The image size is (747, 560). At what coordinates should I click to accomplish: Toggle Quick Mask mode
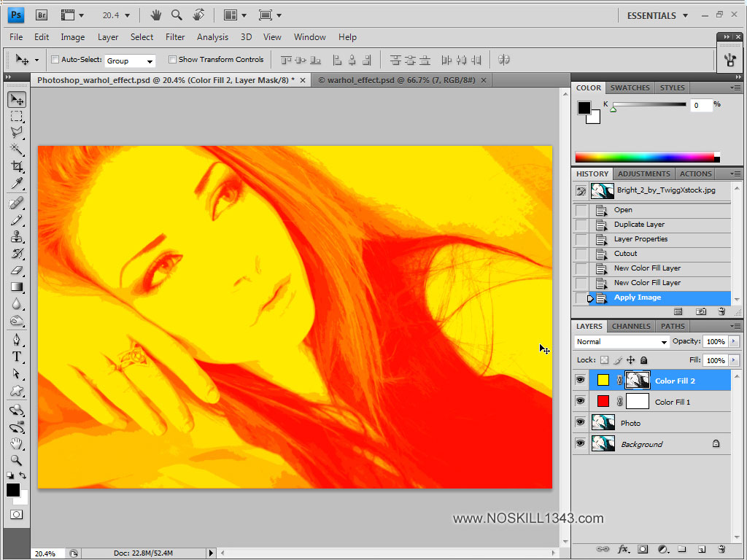point(16,515)
